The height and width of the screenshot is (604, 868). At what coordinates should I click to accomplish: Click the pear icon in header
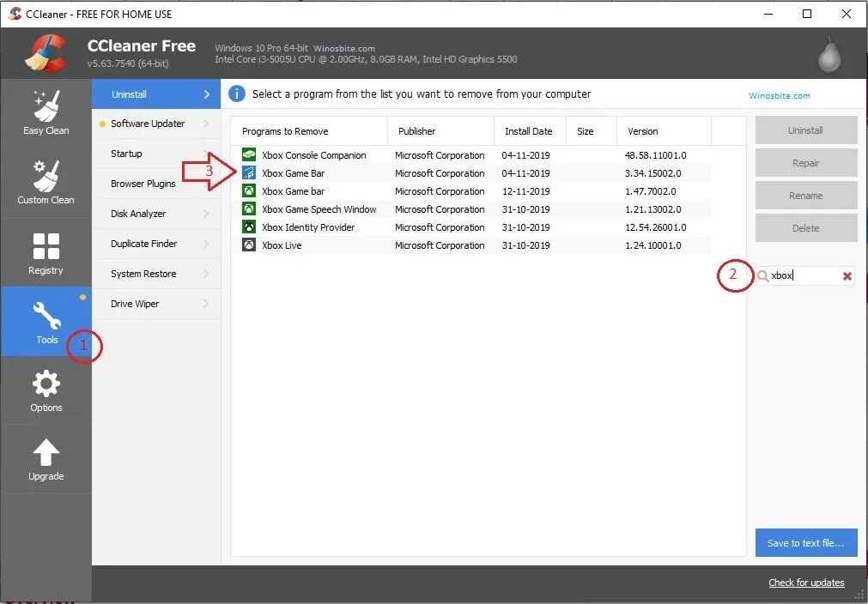[x=830, y=55]
